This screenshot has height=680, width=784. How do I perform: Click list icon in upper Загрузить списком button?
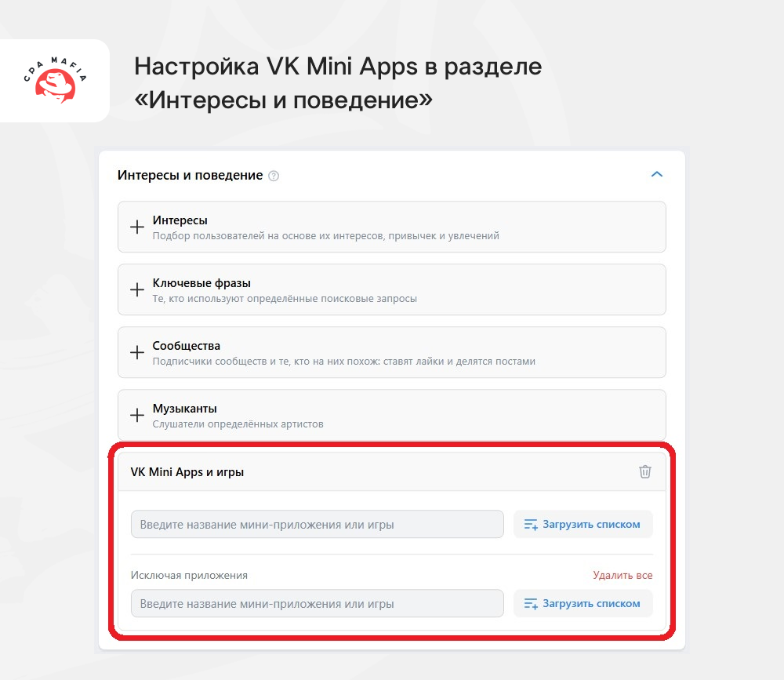tap(531, 525)
